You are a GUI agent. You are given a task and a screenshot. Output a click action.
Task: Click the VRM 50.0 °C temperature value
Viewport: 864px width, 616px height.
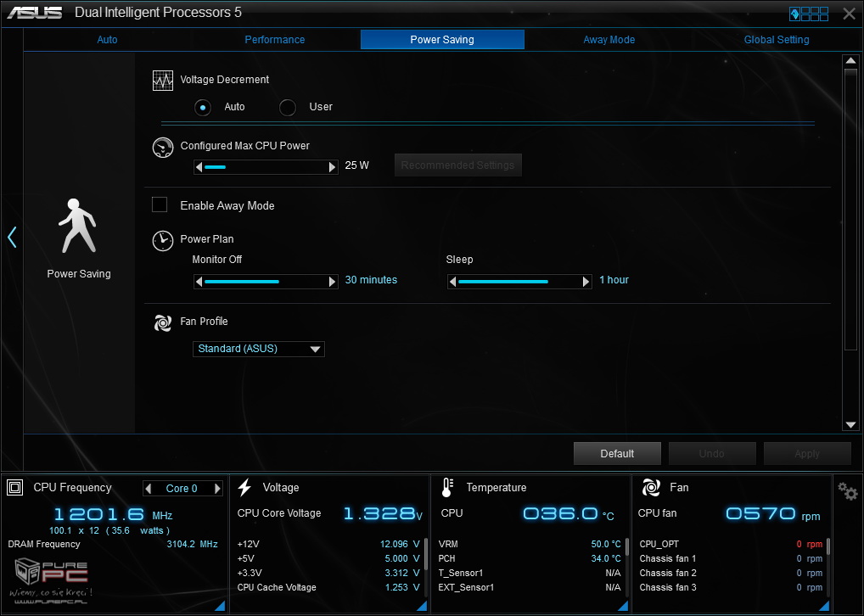606,545
